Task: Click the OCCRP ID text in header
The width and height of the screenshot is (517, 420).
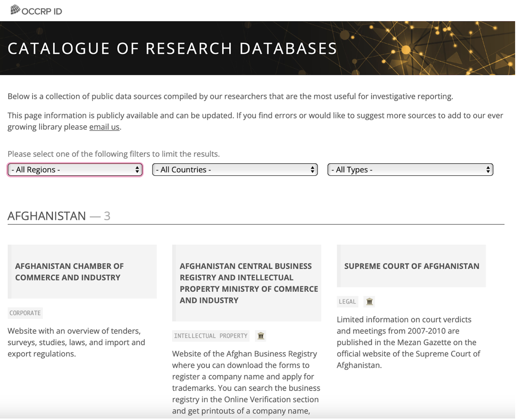Action: click(x=42, y=12)
